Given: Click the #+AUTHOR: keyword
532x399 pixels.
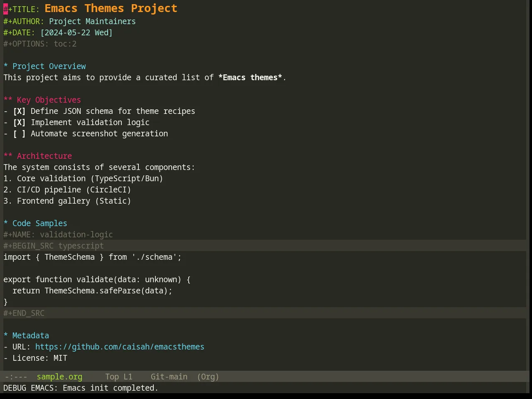Looking at the screenshot, I should pyautogui.click(x=24, y=22).
